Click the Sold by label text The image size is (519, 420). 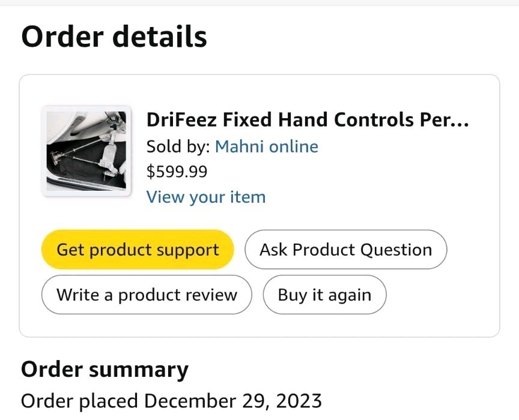[x=177, y=146]
